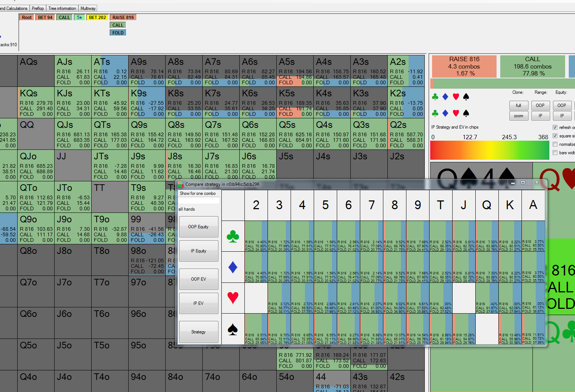Enable the normalize checkbox
Image resolution: width=575 pixels, height=392 pixels.
point(555,144)
